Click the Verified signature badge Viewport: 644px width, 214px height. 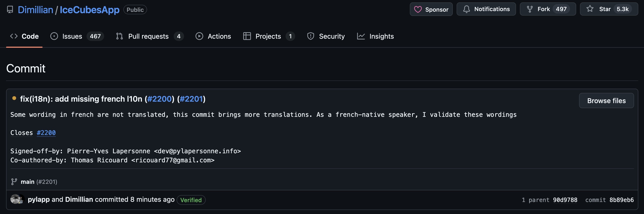click(x=191, y=200)
